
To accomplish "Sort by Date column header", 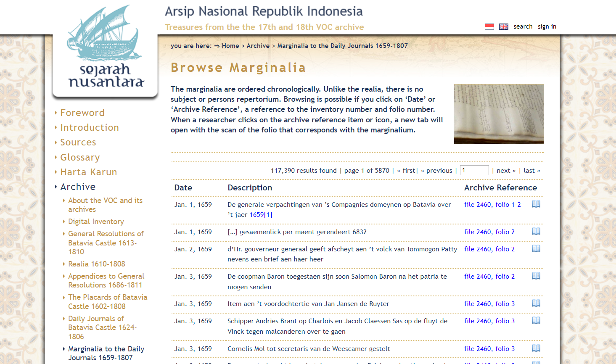I will click(x=183, y=187).
